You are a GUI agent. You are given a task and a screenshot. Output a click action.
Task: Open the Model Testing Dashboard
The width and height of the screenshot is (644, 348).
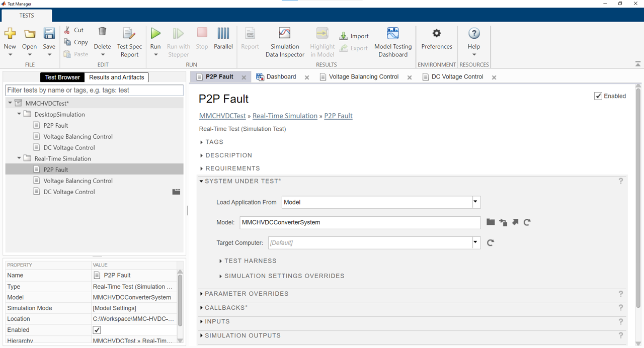click(393, 42)
